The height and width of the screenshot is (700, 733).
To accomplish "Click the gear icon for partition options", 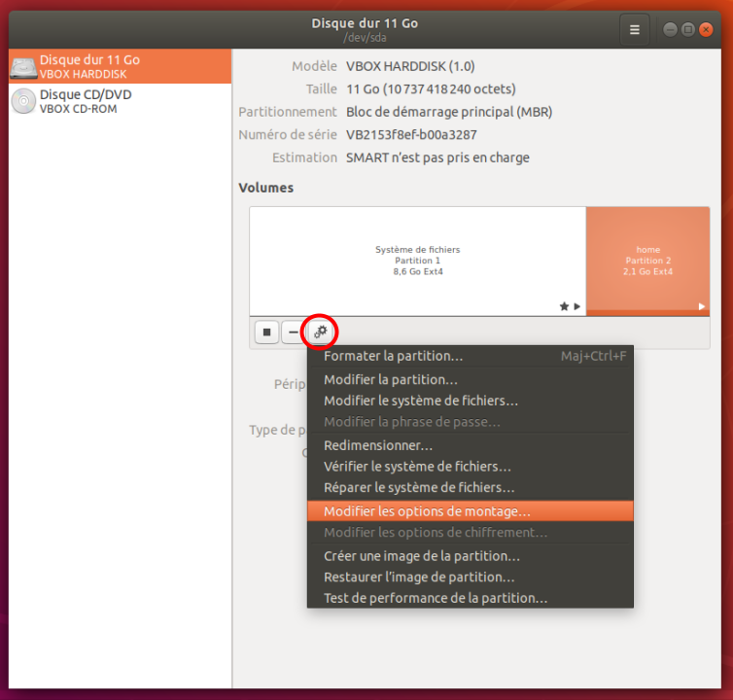I will point(320,332).
